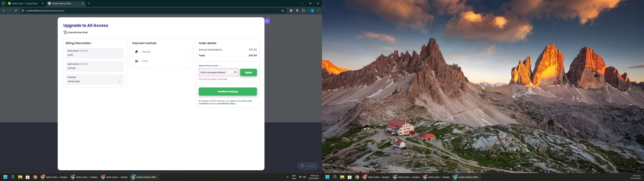Open Search on the left monitor taskbar
Viewport: 644px width, 181px height.
tap(13, 177)
